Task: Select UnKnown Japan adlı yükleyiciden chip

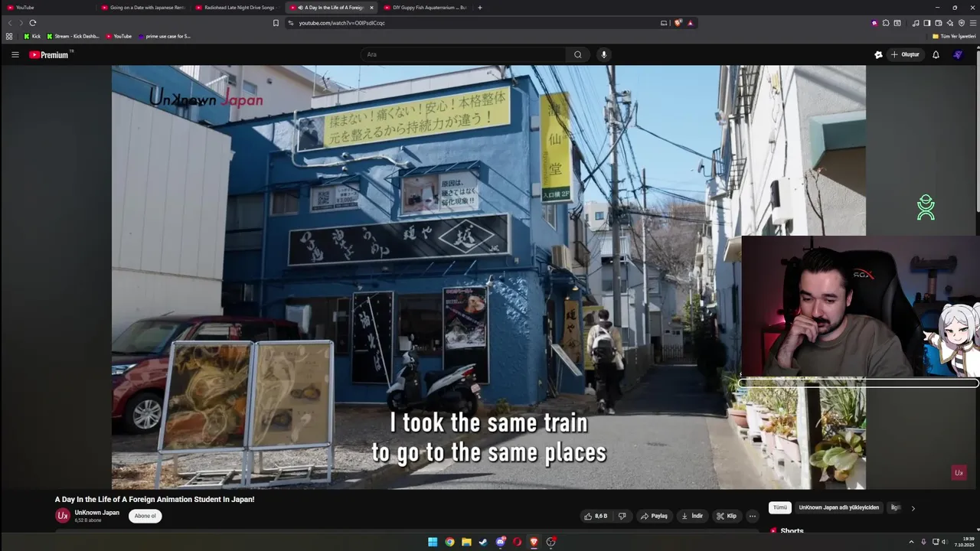Action: (838, 507)
